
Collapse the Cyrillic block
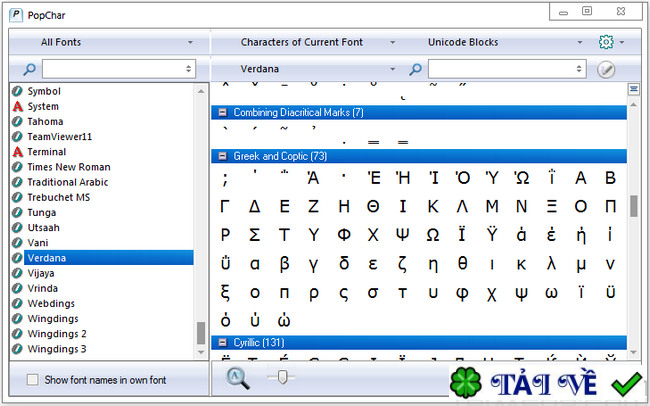click(x=223, y=343)
